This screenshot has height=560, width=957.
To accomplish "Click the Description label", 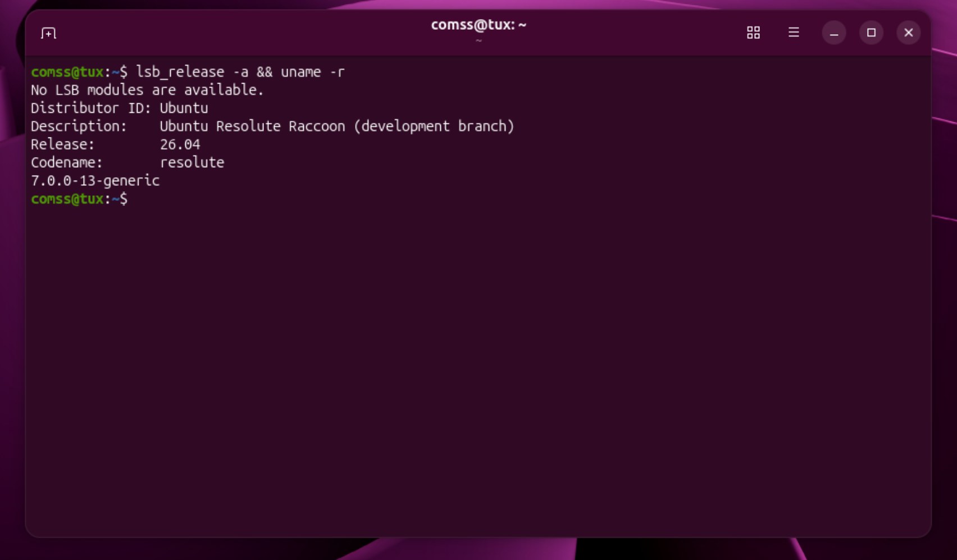I will tap(79, 126).
